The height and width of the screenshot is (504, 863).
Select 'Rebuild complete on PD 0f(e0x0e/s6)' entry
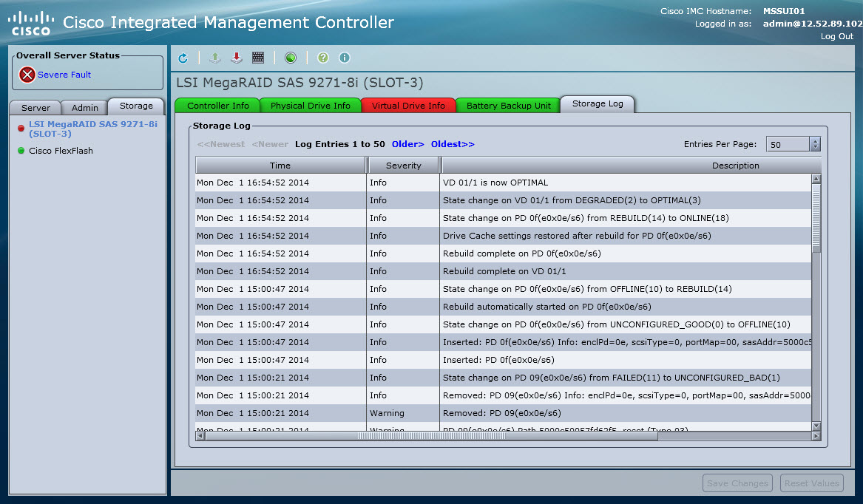(x=504, y=253)
